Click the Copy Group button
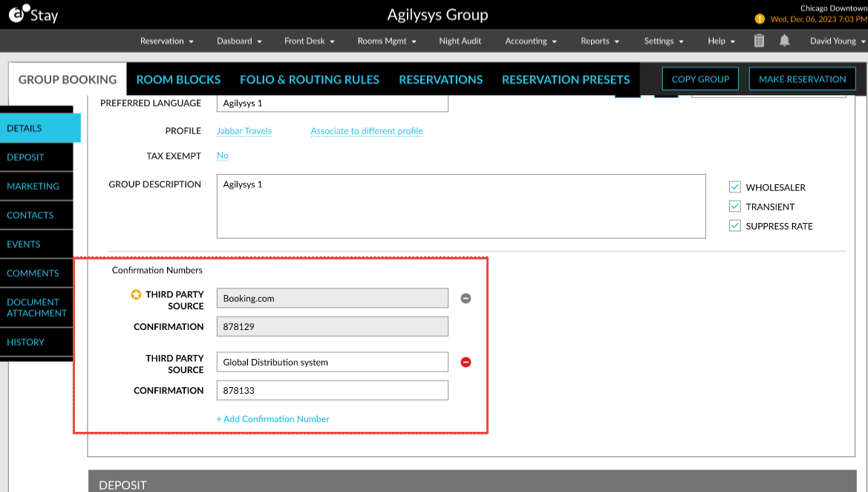This screenshot has height=492, width=868. [x=700, y=80]
